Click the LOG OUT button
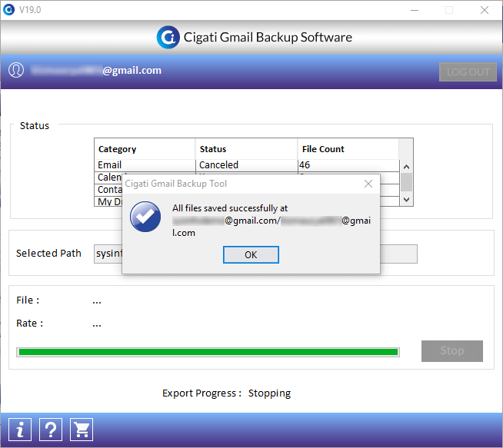 [x=468, y=71]
